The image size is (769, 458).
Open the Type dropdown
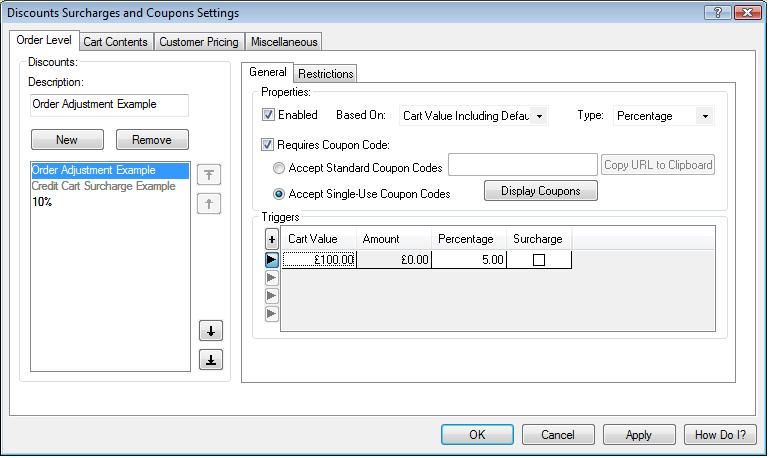[704, 116]
